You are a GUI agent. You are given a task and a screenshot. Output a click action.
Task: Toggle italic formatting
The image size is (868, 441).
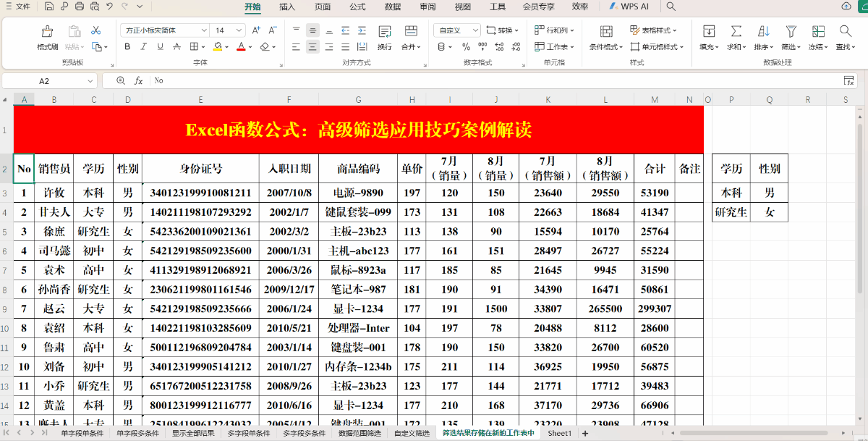[142, 46]
